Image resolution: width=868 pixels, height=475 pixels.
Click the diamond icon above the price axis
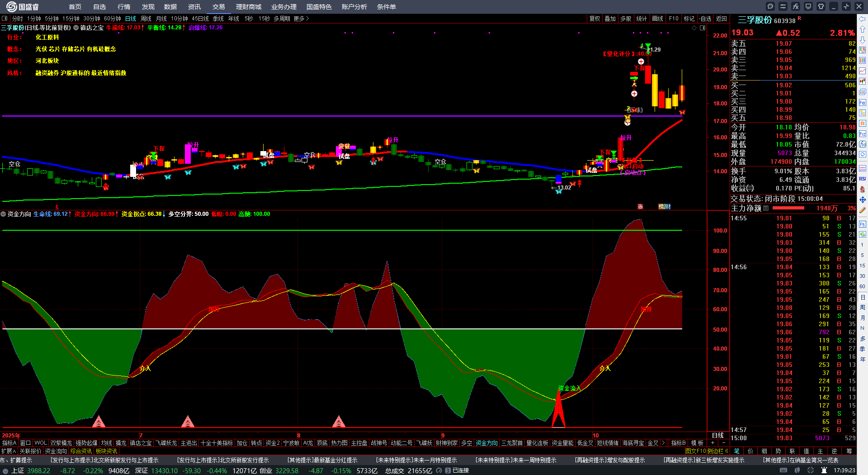click(694, 28)
